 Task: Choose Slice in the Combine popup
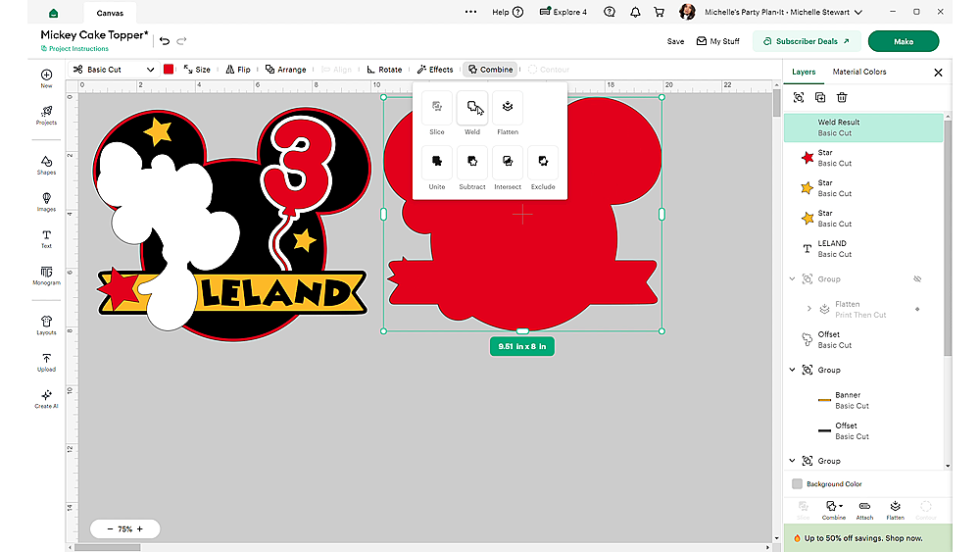point(437,113)
